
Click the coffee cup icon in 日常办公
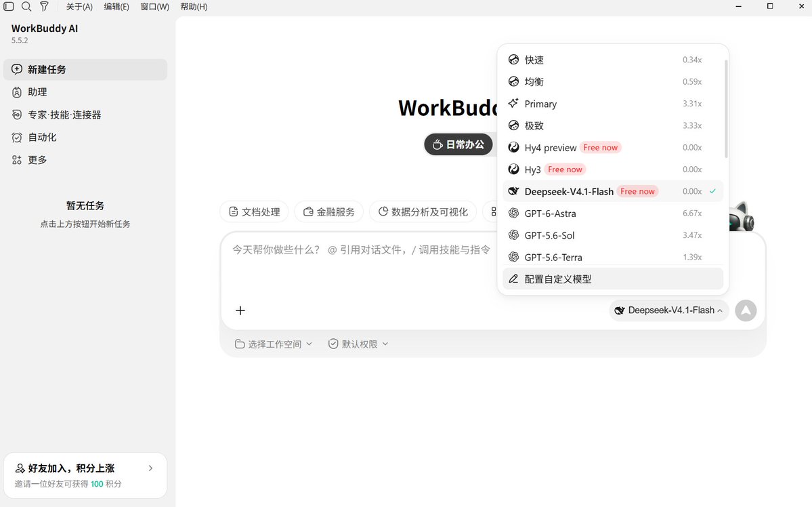coord(437,144)
